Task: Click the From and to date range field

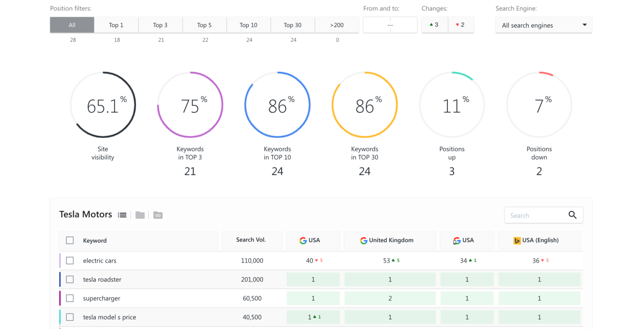Action: (x=390, y=25)
